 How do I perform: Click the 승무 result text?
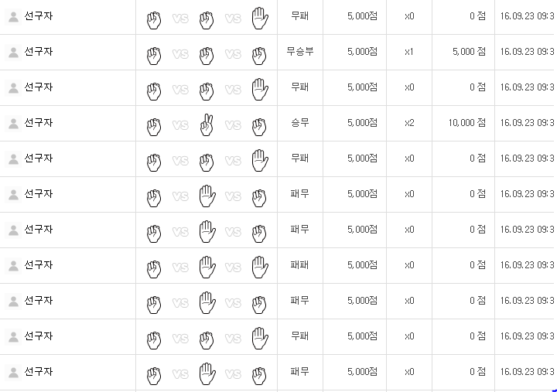(x=300, y=123)
